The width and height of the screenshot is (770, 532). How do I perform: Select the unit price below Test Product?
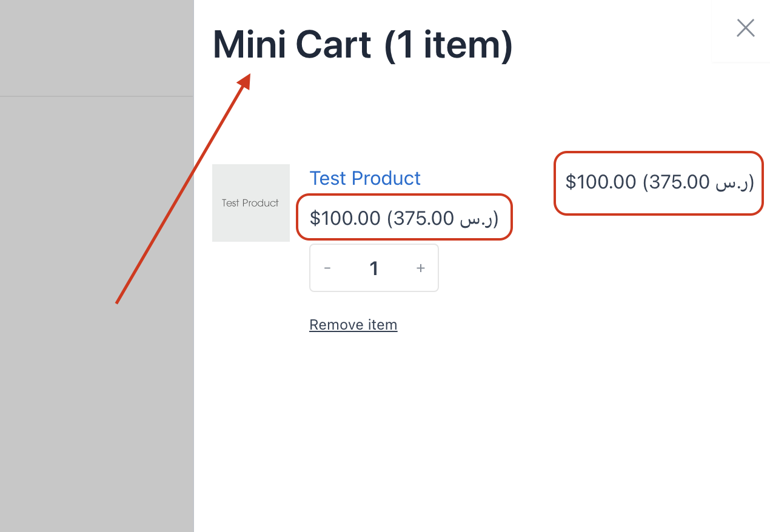click(x=404, y=218)
